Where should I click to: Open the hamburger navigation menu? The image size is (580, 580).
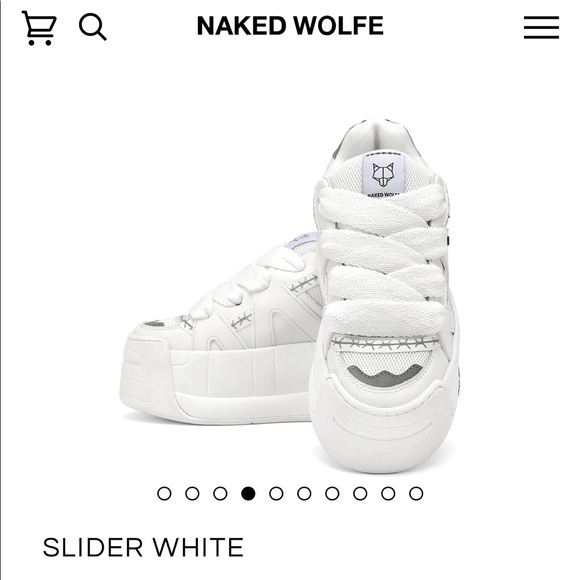point(541,27)
